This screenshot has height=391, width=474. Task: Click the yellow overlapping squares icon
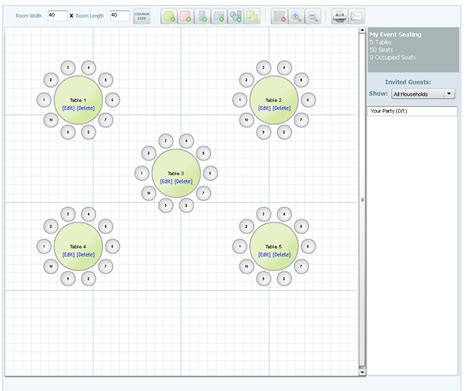point(252,16)
